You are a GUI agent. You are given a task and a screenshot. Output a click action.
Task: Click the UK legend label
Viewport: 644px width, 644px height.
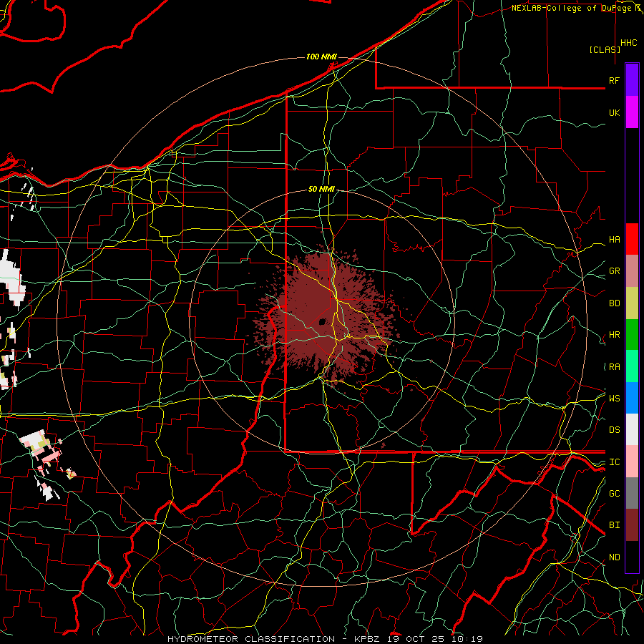pos(614,112)
